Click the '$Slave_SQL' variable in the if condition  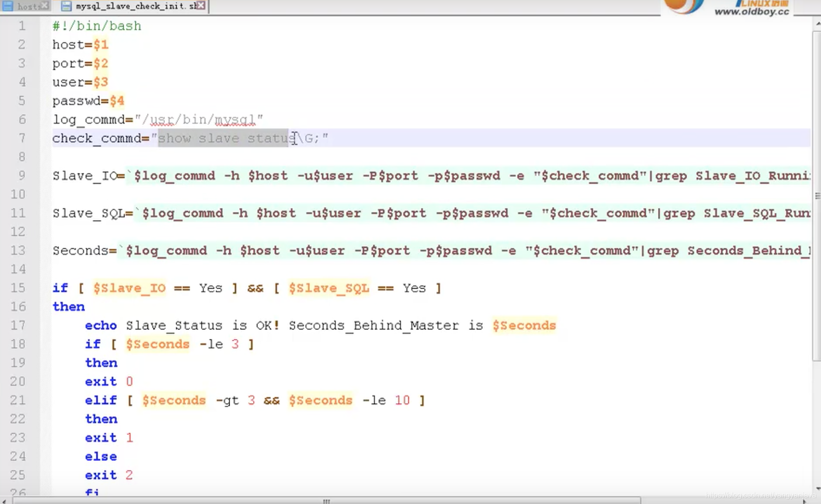tap(329, 288)
